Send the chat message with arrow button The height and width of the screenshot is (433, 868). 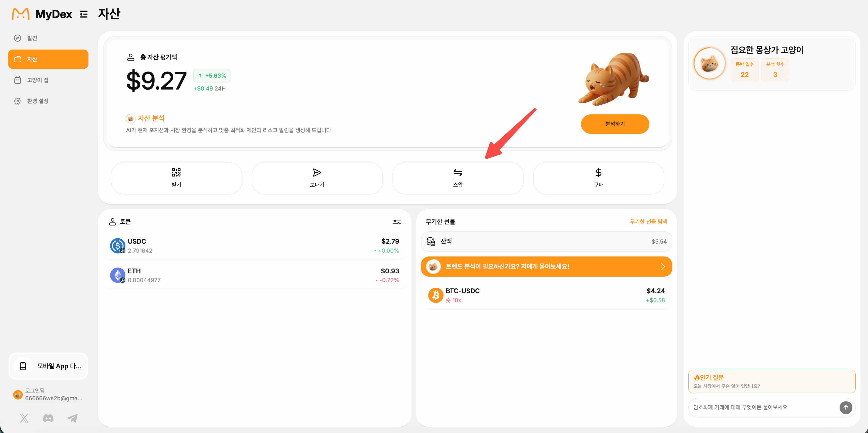click(x=846, y=407)
